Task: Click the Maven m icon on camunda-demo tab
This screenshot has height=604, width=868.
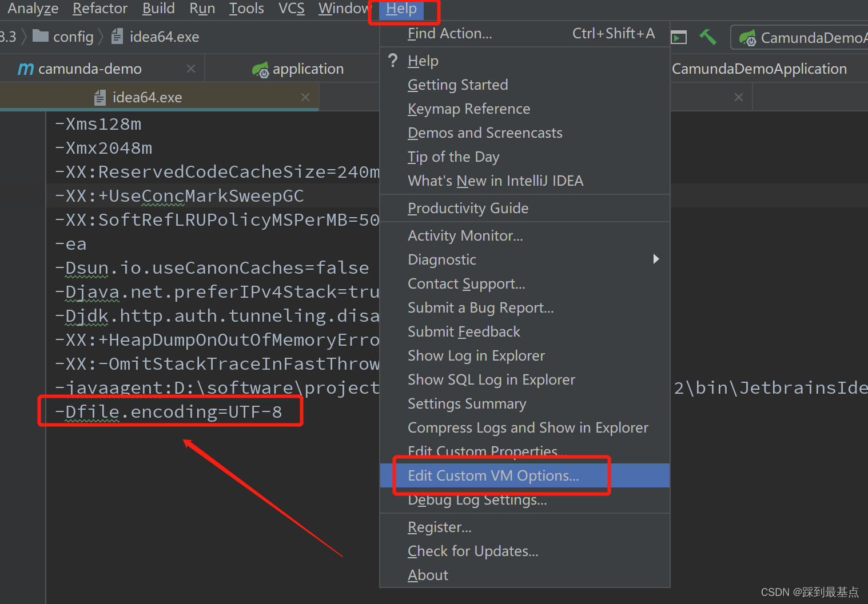Action: pyautogui.click(x=26, y=69)
